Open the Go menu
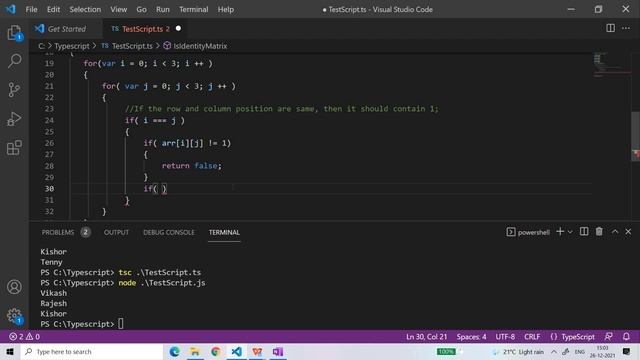 click(141, 9)
